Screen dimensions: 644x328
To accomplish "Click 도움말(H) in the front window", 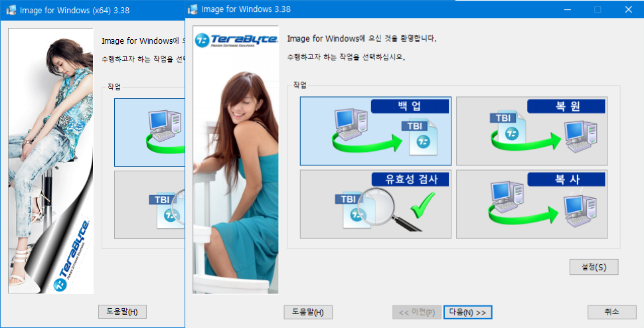I will (x=308, y=313).
